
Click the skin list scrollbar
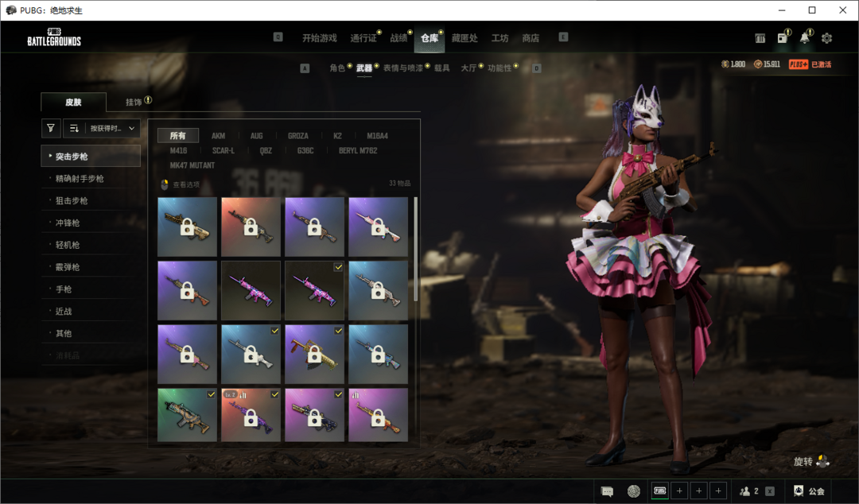point(416,250)
